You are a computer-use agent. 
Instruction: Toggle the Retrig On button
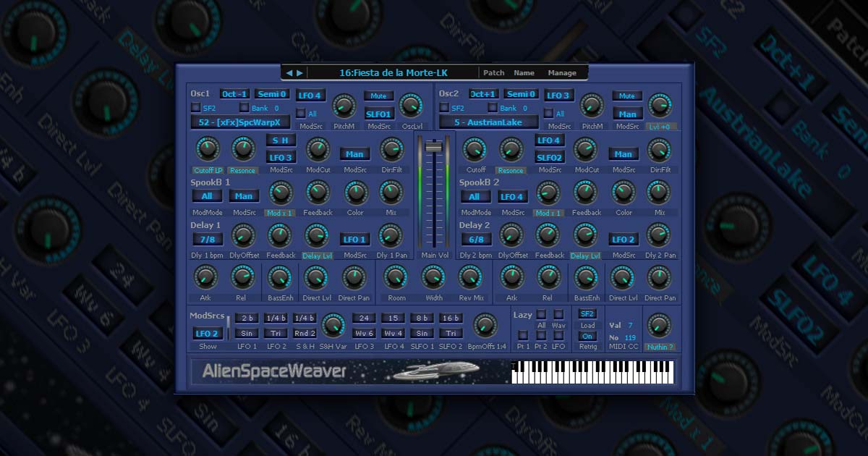[588, 337]
